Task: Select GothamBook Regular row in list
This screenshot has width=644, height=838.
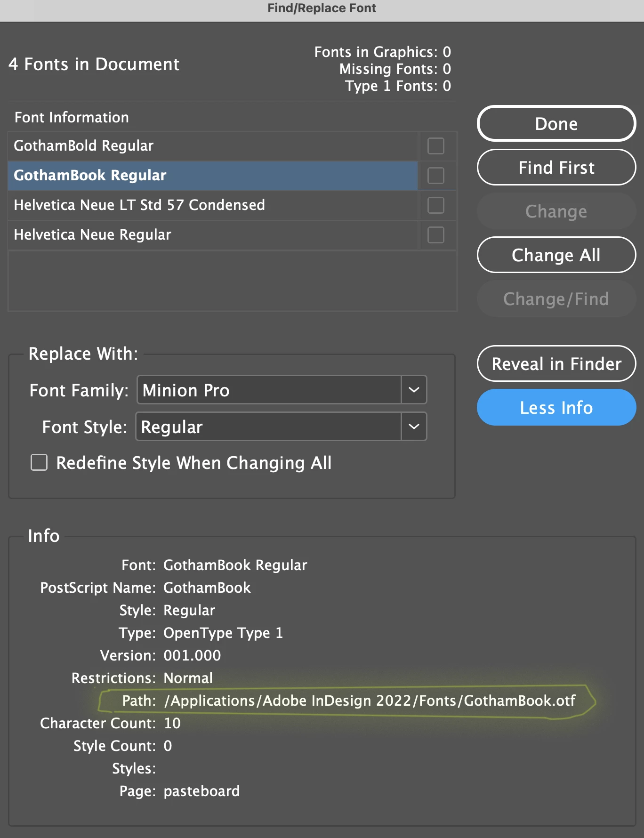Action: [x=213, y=176]
